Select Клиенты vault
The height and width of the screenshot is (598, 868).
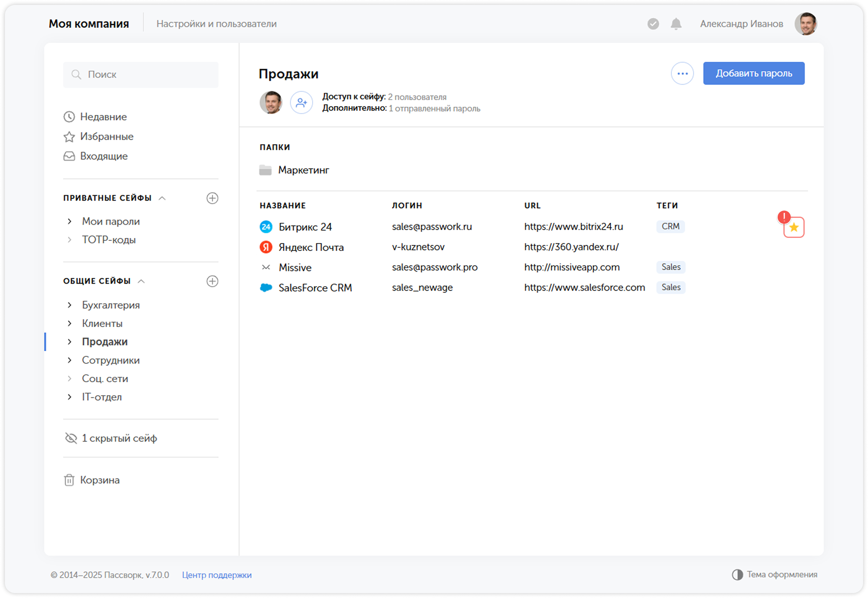click(x=102, y=323)
